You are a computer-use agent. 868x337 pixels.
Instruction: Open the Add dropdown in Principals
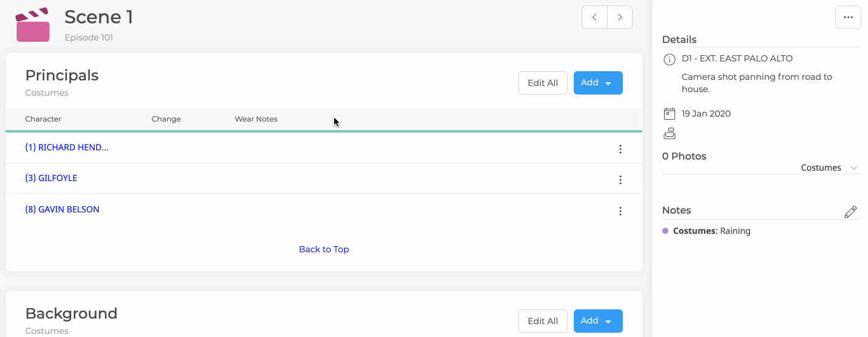(598, 83)
